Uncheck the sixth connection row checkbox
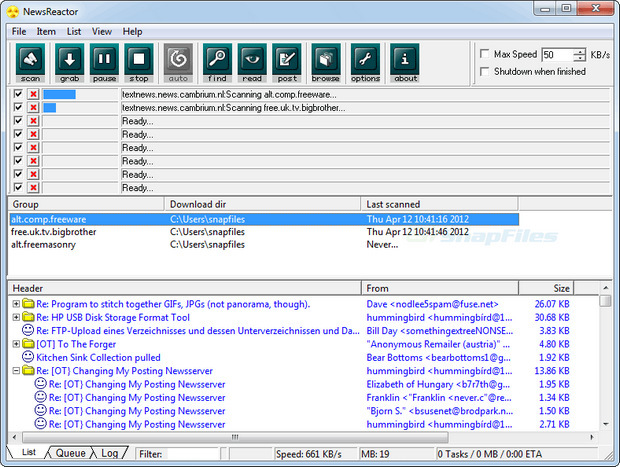The height and width of the screenshot is (467, 620). coord(18,161)
